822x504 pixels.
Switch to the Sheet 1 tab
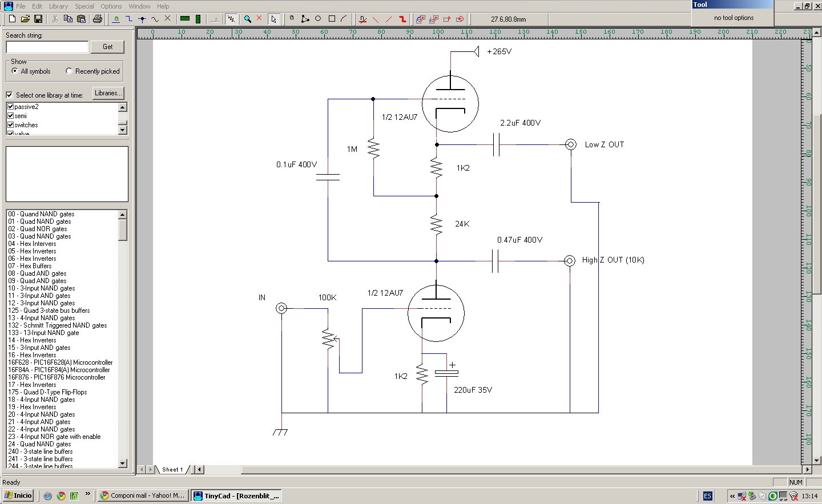(172, 470)
